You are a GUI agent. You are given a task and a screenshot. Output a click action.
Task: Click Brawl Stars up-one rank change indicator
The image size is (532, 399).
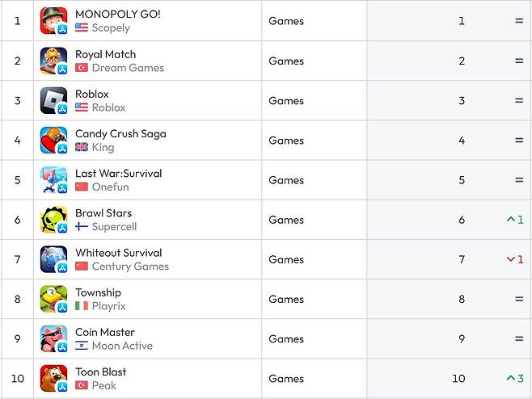[x=515, y=220]
